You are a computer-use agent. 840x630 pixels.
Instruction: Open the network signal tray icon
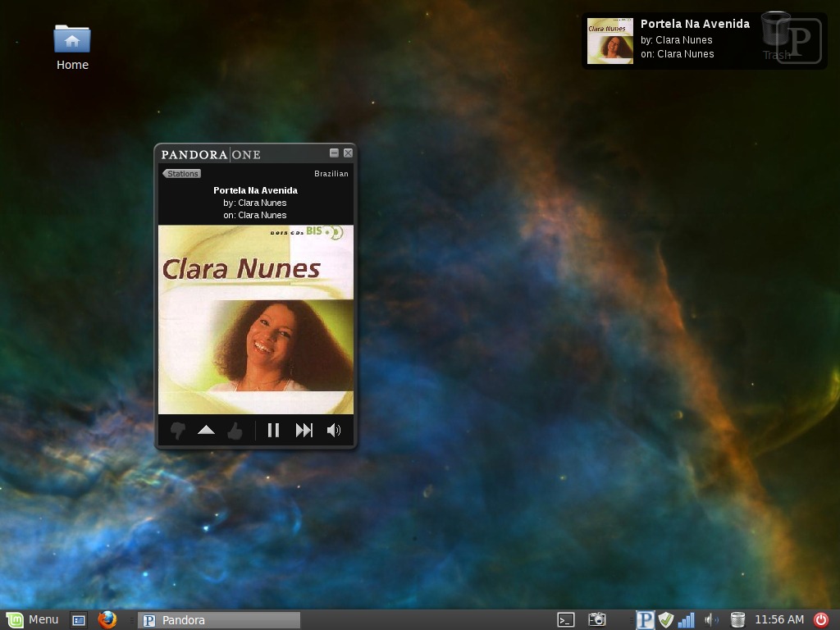point(686,620)
